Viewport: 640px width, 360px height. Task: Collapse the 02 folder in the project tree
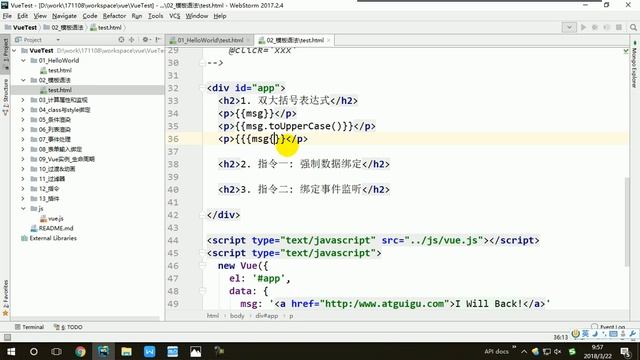[23, 80]
